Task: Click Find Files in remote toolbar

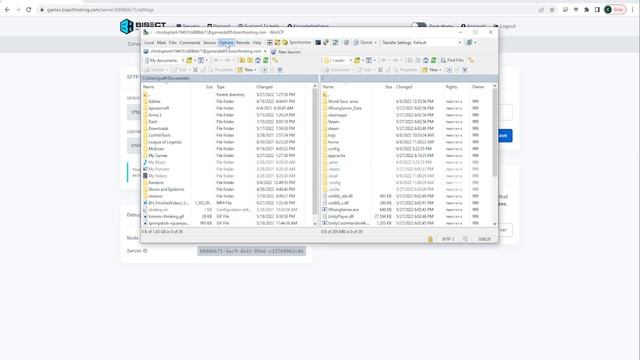Action: click(452, 60)
